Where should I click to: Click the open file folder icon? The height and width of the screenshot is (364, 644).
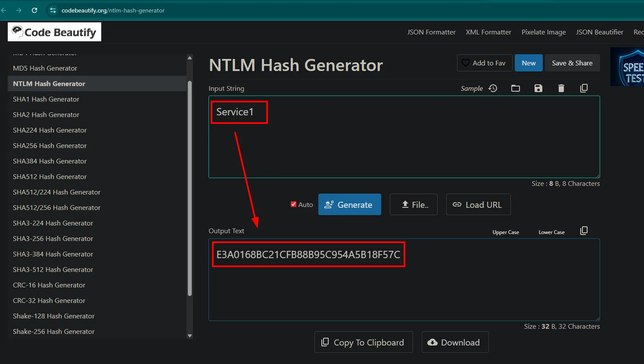click(x=516, y=88)
